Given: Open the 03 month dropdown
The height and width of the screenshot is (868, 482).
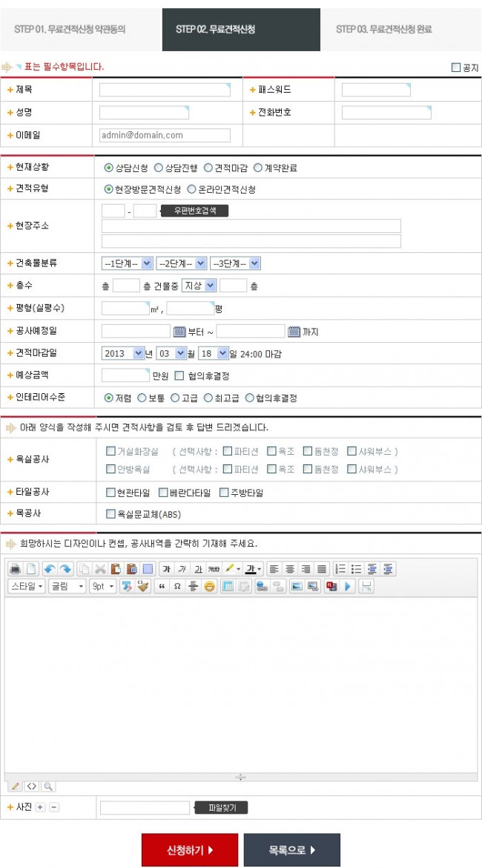Looking at the screenshot, I should point(171,353).
